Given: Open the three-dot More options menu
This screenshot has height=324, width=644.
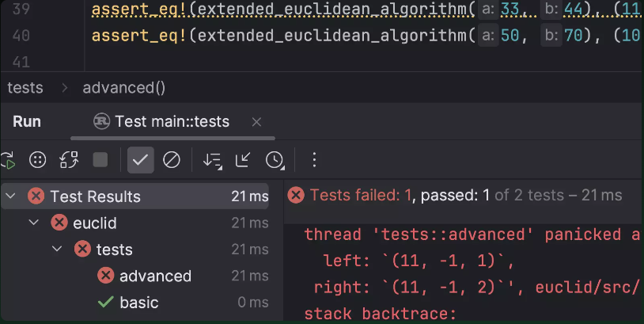Looking at the screenshot, I should tap(314, 160).
